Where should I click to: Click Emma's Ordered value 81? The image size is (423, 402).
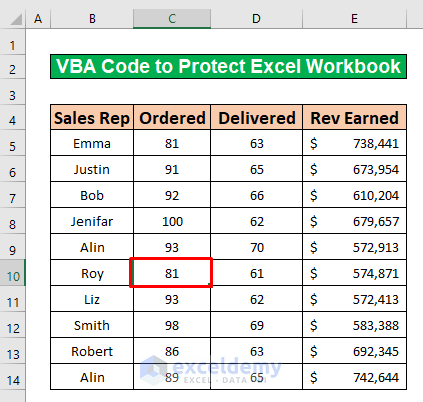172,143
